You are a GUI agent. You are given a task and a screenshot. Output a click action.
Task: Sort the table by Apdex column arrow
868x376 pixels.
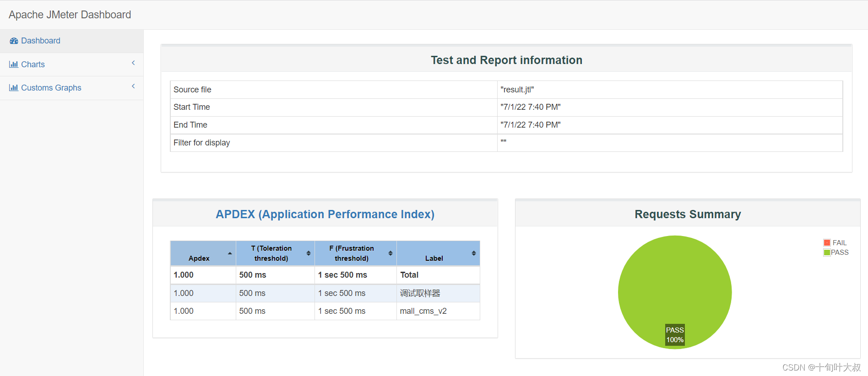point(230,253)
